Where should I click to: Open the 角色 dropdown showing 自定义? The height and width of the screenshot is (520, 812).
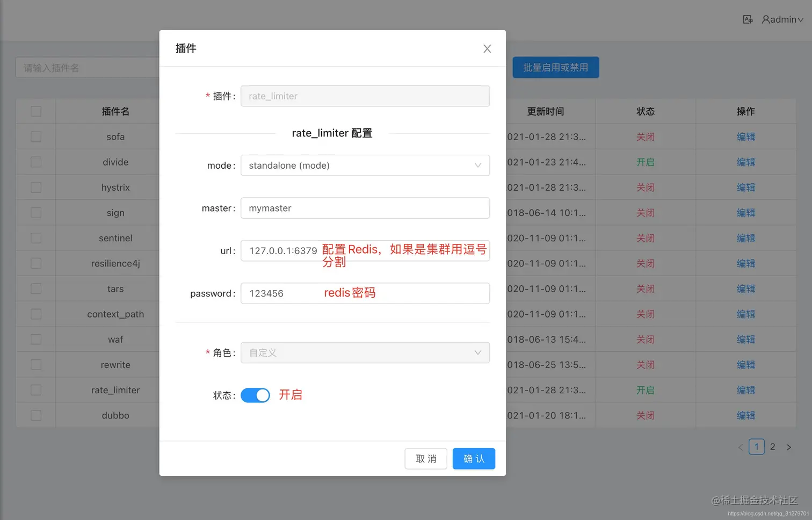[x=365, y=352]
